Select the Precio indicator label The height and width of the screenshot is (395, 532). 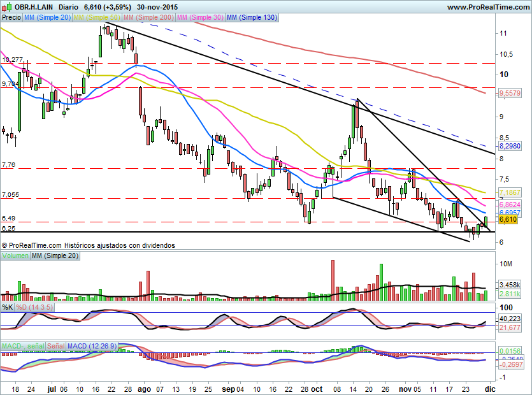(x=11, y=17)
